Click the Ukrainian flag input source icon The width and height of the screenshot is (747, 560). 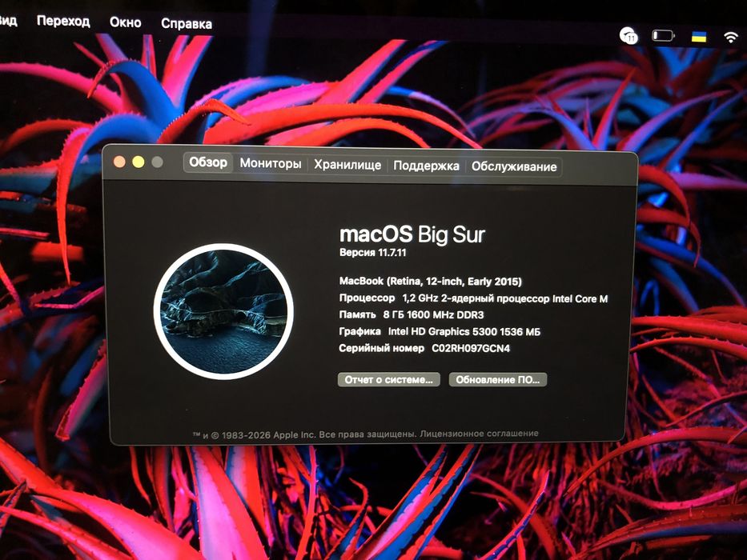click(x=698, y=37)
